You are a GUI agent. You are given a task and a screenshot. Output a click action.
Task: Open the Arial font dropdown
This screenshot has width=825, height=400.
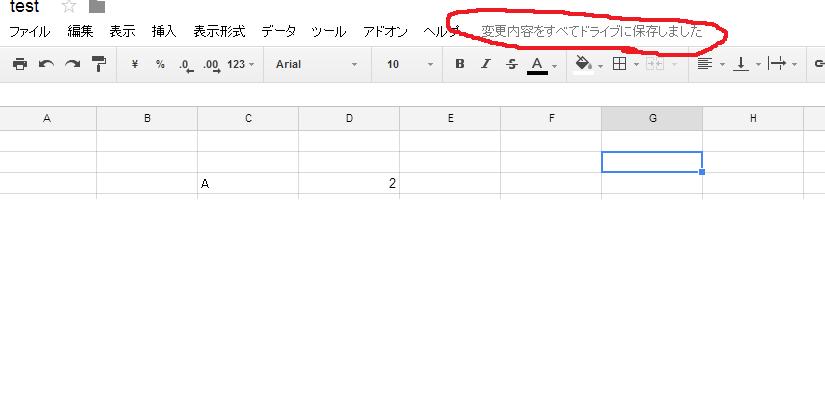pyautogui.click(x=317, y=64)
